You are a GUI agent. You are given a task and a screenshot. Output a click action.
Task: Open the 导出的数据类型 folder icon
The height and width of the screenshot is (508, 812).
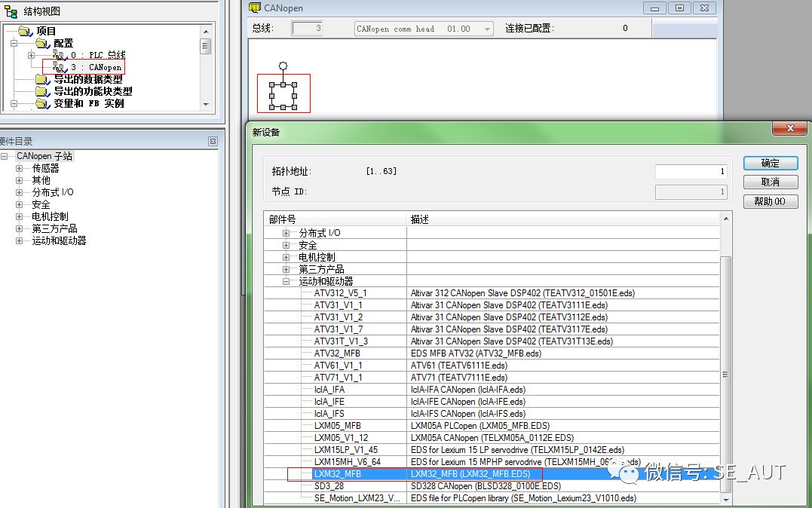[x=42, y=79]
